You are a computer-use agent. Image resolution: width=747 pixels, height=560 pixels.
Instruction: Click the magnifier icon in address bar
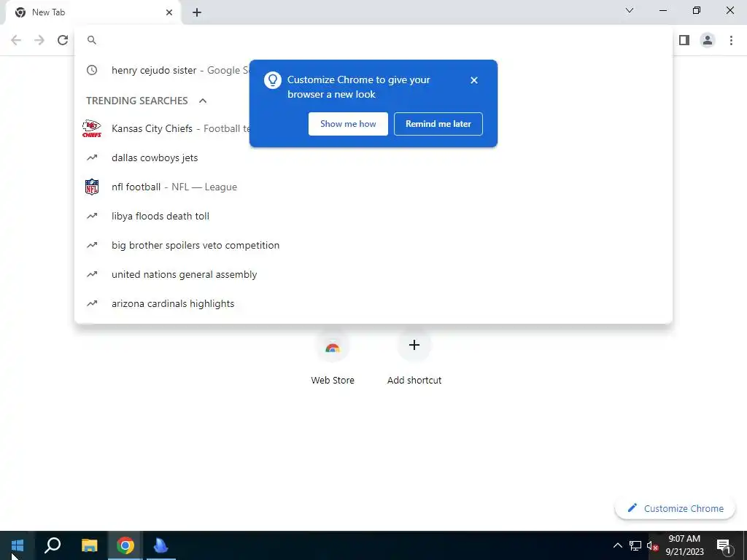[92, 40]
